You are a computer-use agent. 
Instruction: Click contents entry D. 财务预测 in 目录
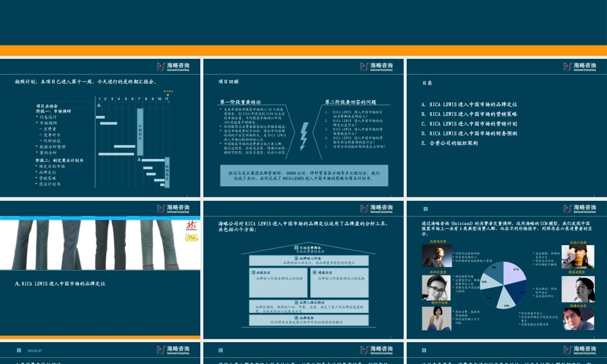469,133
